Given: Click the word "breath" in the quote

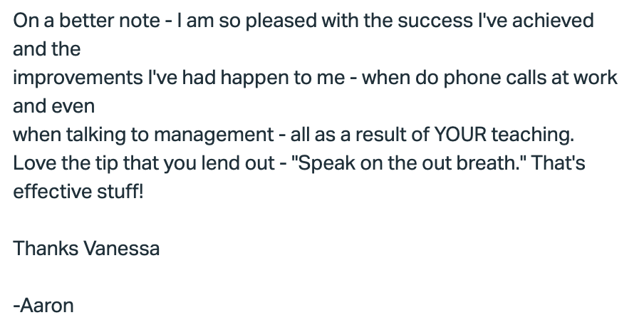Looking at the screenshot, I should (x=487, y=163).
